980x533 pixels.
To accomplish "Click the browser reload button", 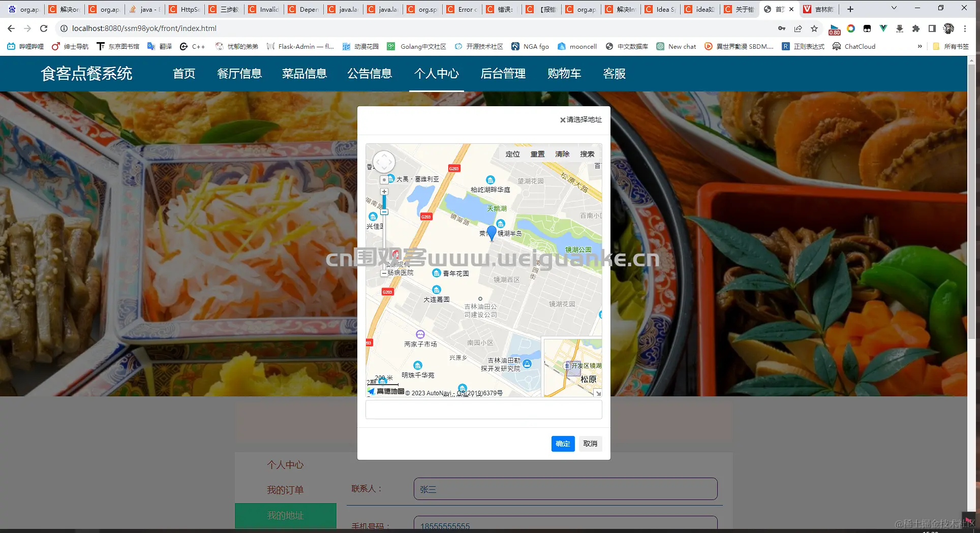I will 44,28.
